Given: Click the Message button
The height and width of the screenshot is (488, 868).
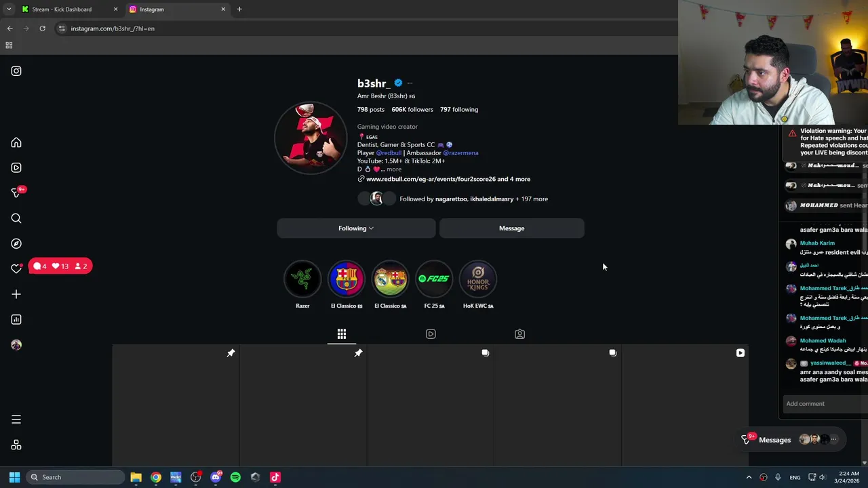Looking at the screenshot, I should pyautogui.click(x=512, y=228).
